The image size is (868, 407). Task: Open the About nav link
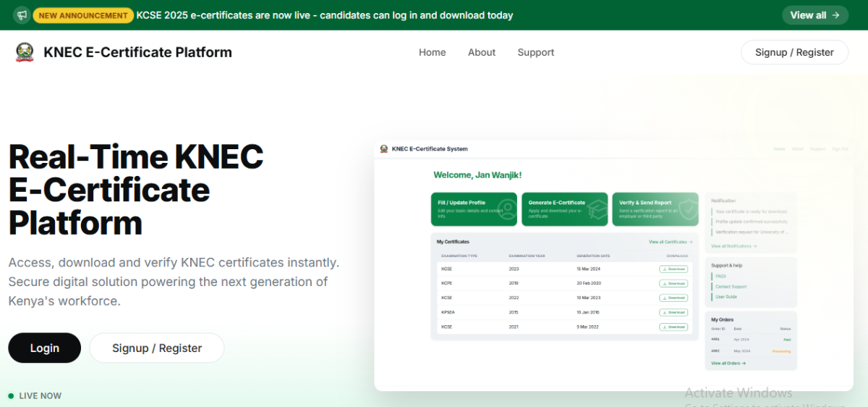(482, 52)
